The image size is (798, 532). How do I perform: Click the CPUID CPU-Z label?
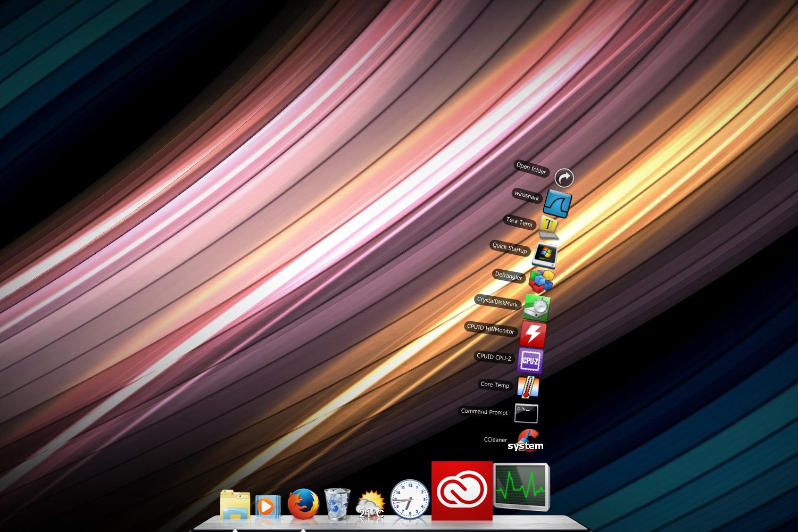pyautogui.click(x=494, y=357)
